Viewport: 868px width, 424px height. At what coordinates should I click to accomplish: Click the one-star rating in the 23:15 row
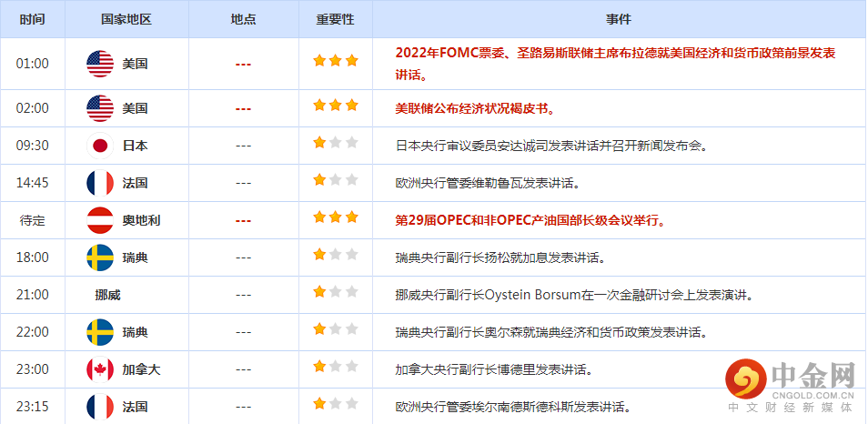coord(336,404)
